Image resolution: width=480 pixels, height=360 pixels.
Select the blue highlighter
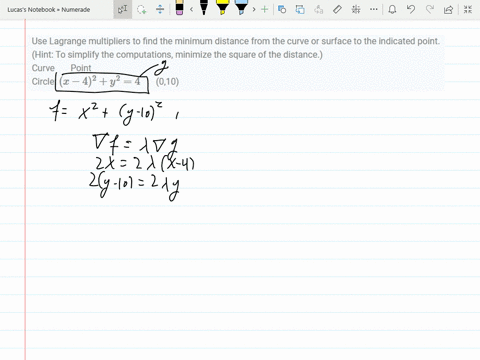(241, 8)
